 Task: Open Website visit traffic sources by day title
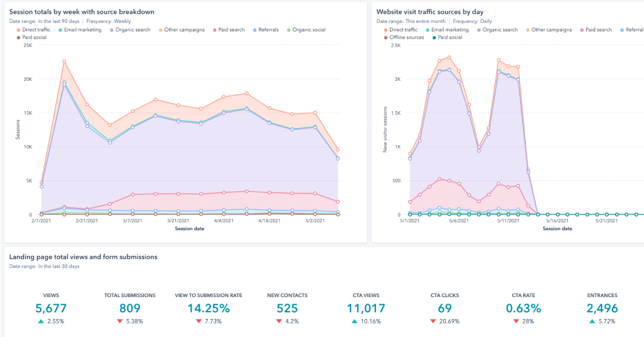tap(430, 11)
